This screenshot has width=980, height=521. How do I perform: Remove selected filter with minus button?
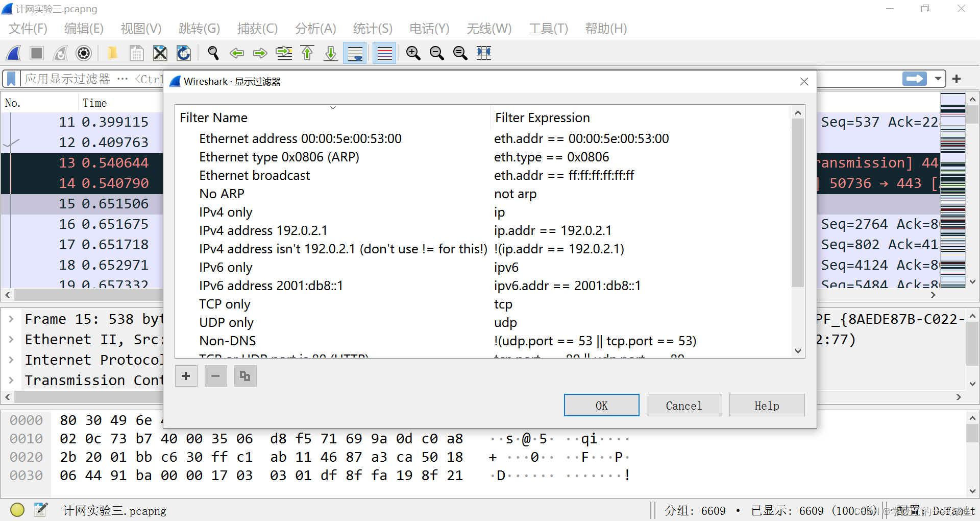[x=215, y=376]
